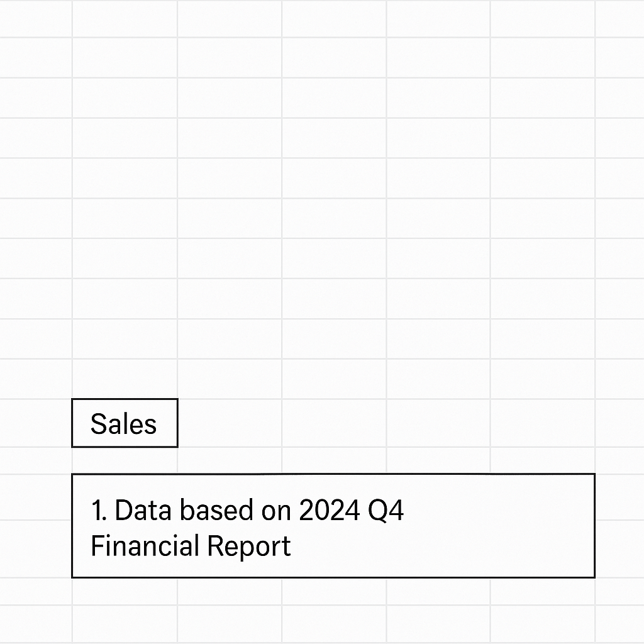Click blank space right of "Financial Report" inside note box
Image resolution: width=644 pixels, height=644 pixels.
[x=440, y=546]
